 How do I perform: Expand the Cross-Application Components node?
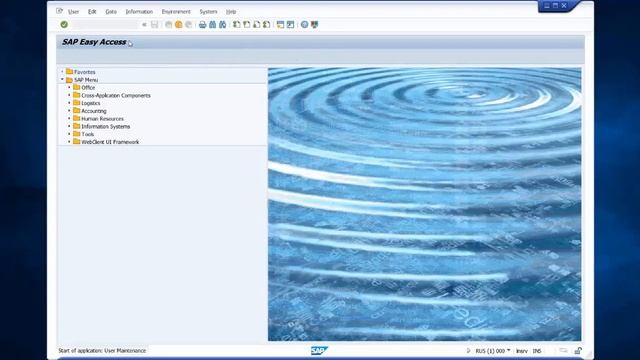pos(69,95)
